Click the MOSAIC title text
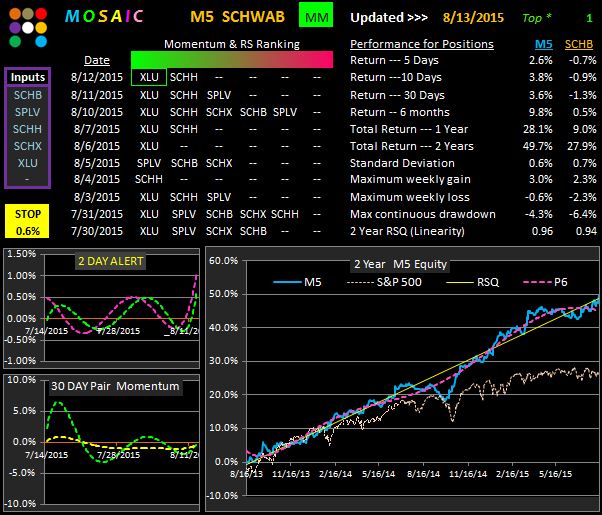Image resolution: width=602 pixels, height=515 pixels. pos(104,16)
